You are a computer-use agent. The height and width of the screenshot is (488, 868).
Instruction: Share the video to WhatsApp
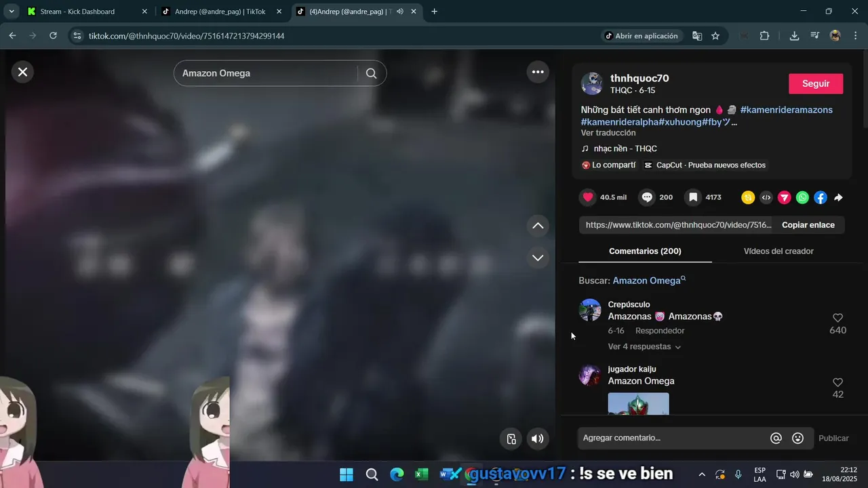coord(802,197)
